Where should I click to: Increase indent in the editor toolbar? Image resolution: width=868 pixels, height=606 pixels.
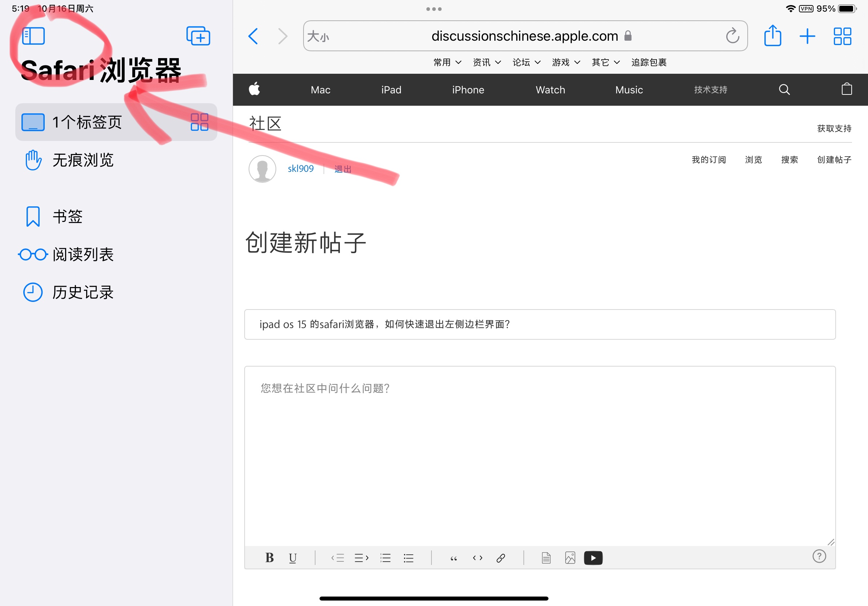361,558
